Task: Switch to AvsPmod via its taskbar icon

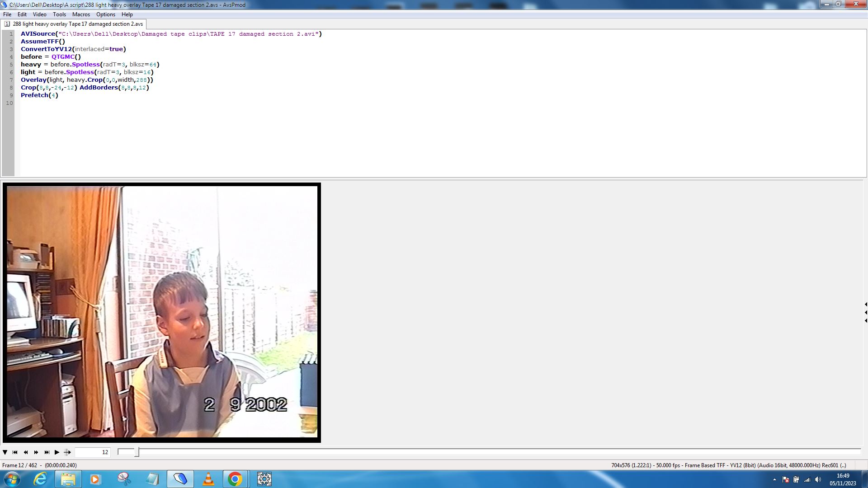Action: (x=180, y=479)
